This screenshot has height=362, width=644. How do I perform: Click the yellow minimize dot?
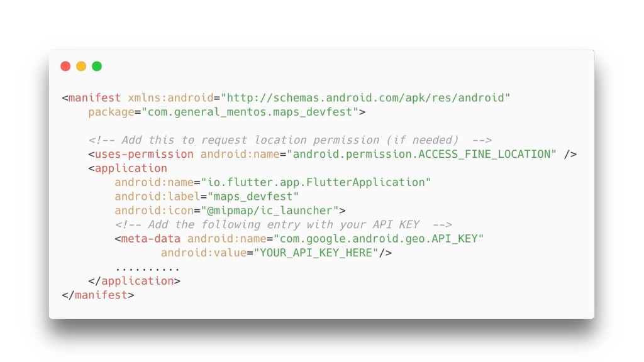point(81,66)
